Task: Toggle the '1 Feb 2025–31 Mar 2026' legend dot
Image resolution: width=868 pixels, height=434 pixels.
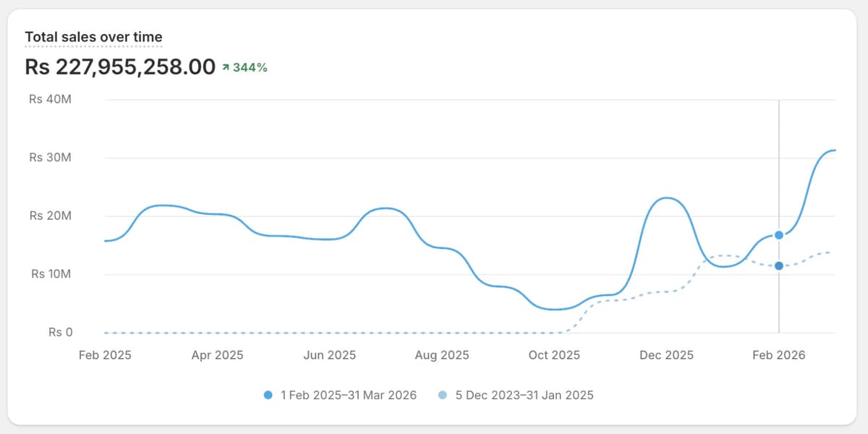Action: pyautogui.click(x=268, y=395)
